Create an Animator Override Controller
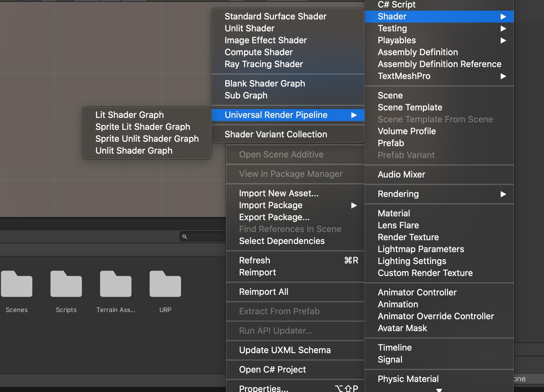Screen dimensions: 544x392 439,316
